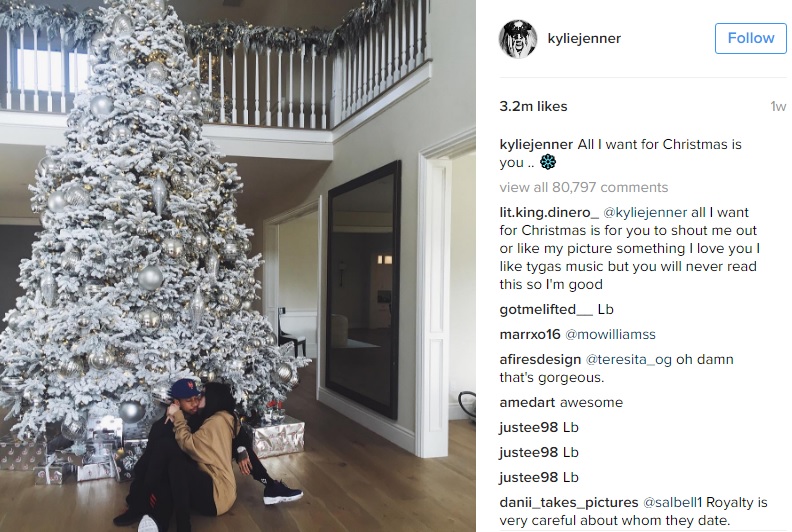Image resolution: width=792 pixels, height=532 pixels.
Task: Open kyliejenner username in caption
Action: click(x=536, y=144)
